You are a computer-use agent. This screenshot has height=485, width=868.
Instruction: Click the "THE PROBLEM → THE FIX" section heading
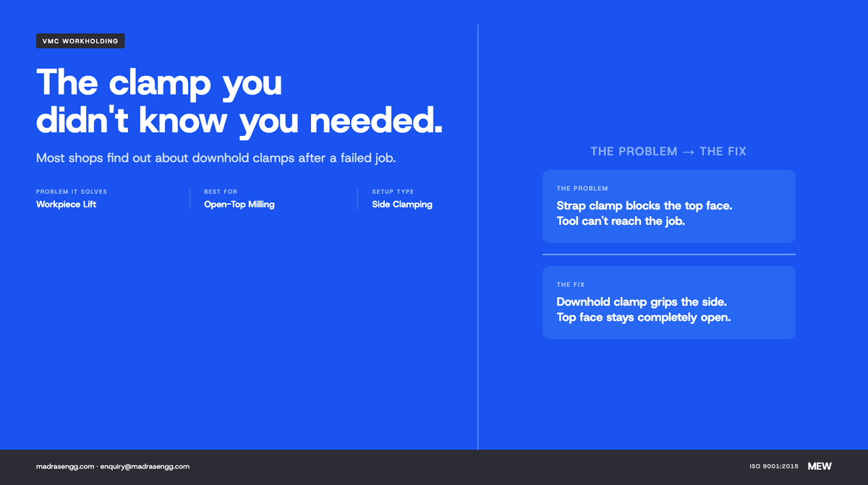668,152
